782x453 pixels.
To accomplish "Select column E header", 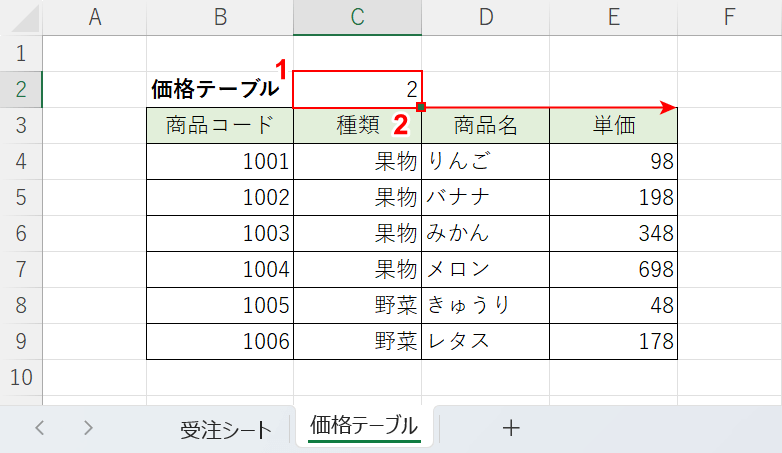I will pos(613,17).
